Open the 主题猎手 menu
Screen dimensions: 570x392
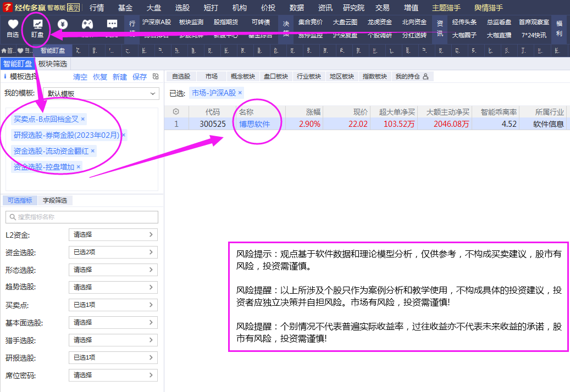coord(446,8)
